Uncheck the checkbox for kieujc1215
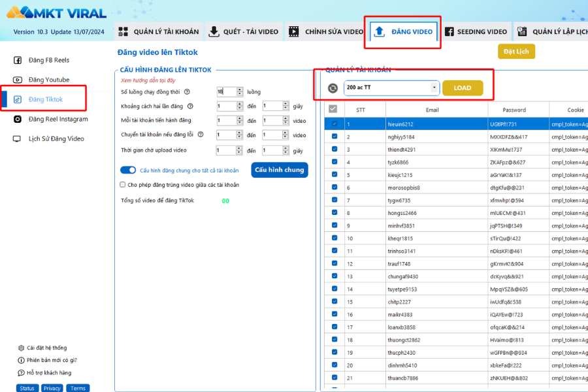This screenshot has width=588, height=392. pyautogui.click(x=335, y=174)
